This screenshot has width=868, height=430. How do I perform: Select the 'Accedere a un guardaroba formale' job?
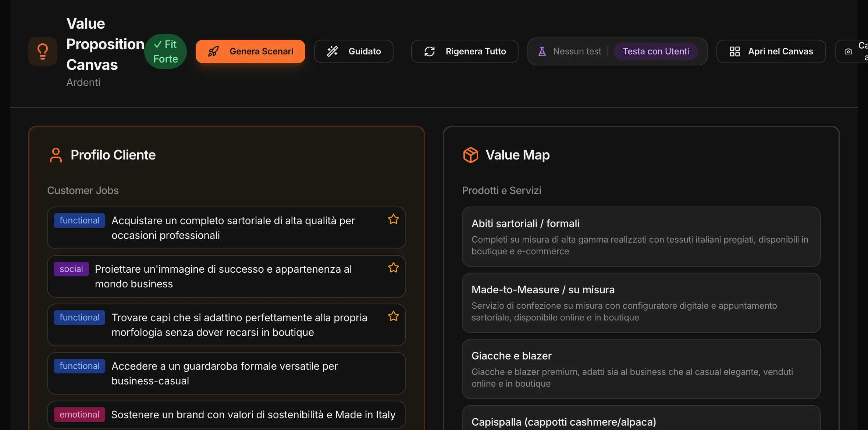[226, 373]
